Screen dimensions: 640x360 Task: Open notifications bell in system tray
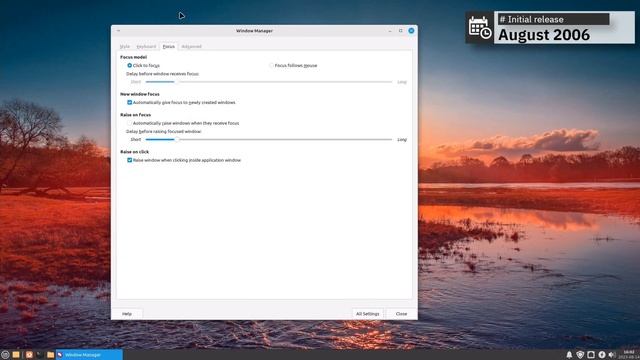click(569, 355)
